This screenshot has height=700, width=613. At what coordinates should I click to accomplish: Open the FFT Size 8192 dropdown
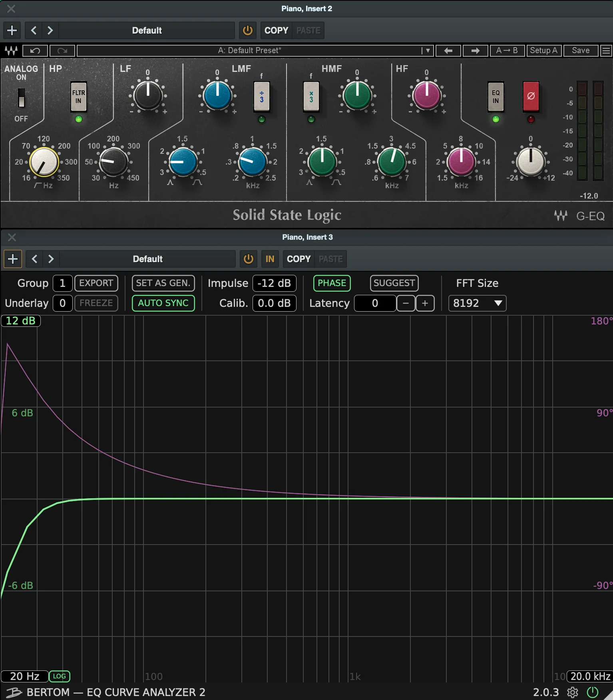(477, 303)
